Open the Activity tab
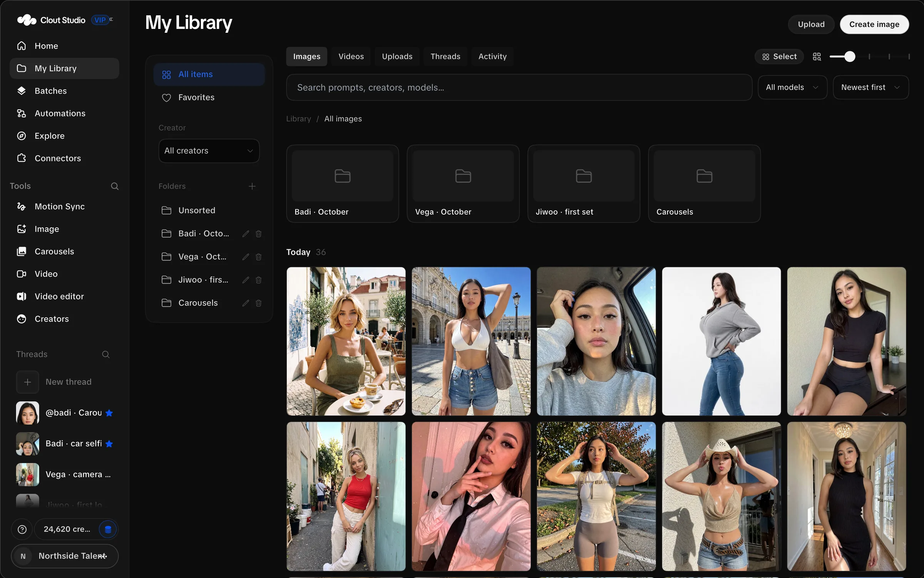The height and width of the screenshot is (578, 924). pyautogui.click(x=492, y=57)
